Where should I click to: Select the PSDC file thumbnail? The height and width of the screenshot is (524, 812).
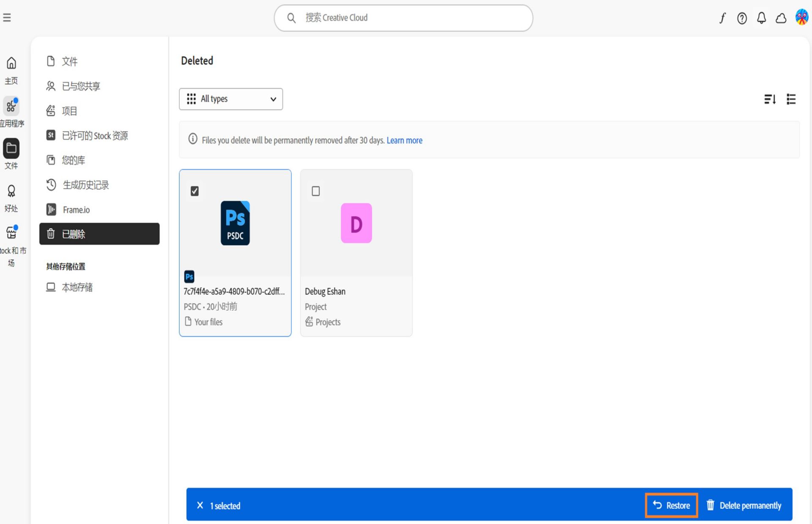tap(235, 223)
